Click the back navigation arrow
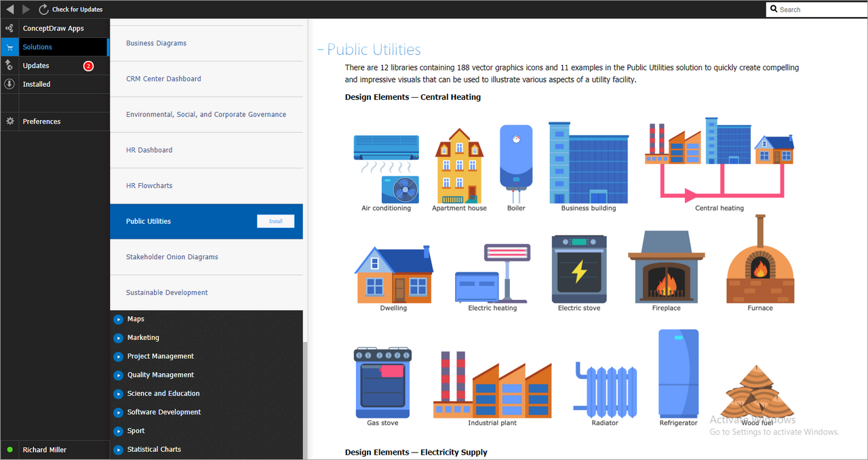 (x=9, y=9)
